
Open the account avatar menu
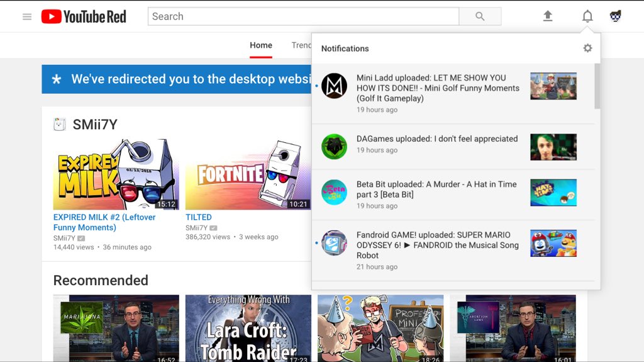coord(615,16)
